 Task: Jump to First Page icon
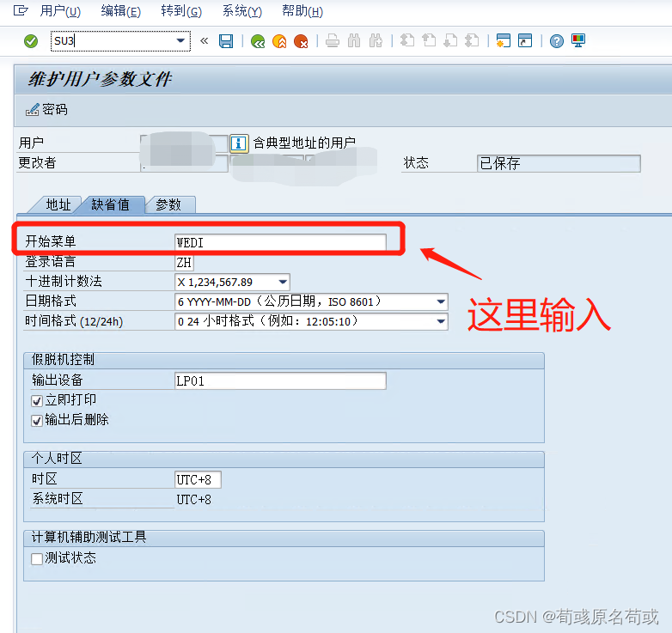point(407,41)
